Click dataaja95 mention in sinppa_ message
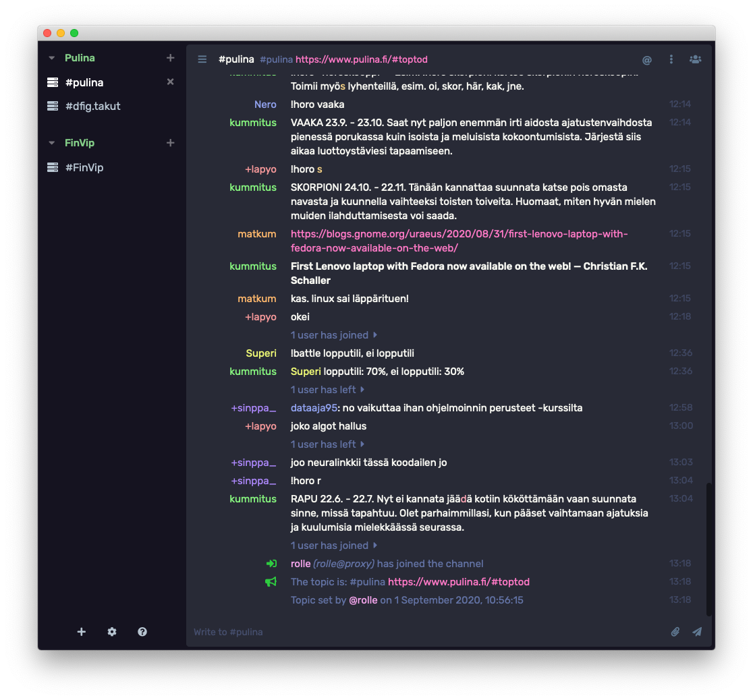753x700 pixels. (x=314, y=408)
